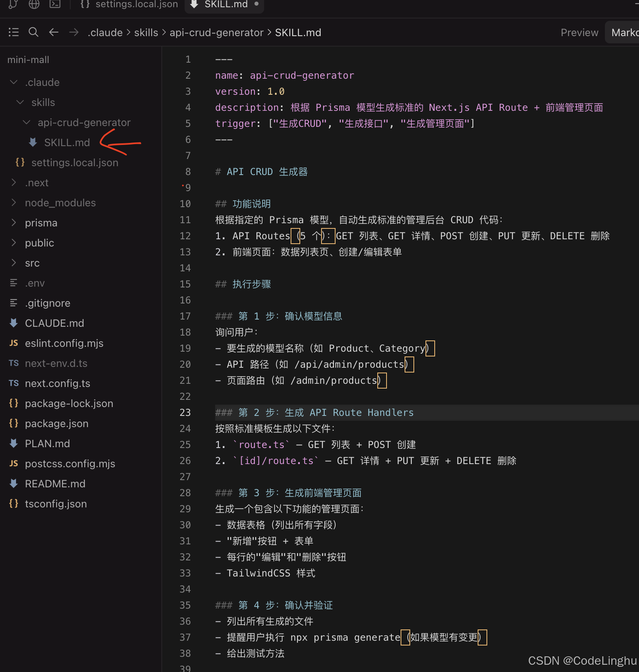Click the skills breadcrumb
Viewport: 639px width, 672px height.
pos(146,33)
